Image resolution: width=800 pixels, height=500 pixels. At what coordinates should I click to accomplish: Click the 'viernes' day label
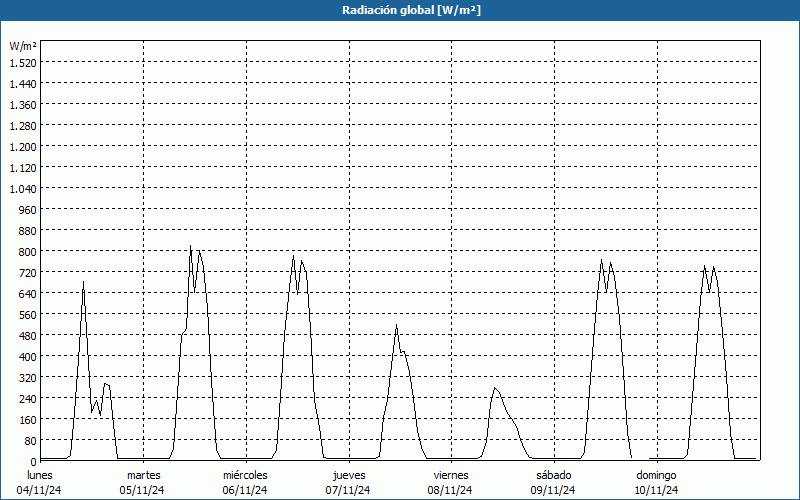tap(451, 475)
